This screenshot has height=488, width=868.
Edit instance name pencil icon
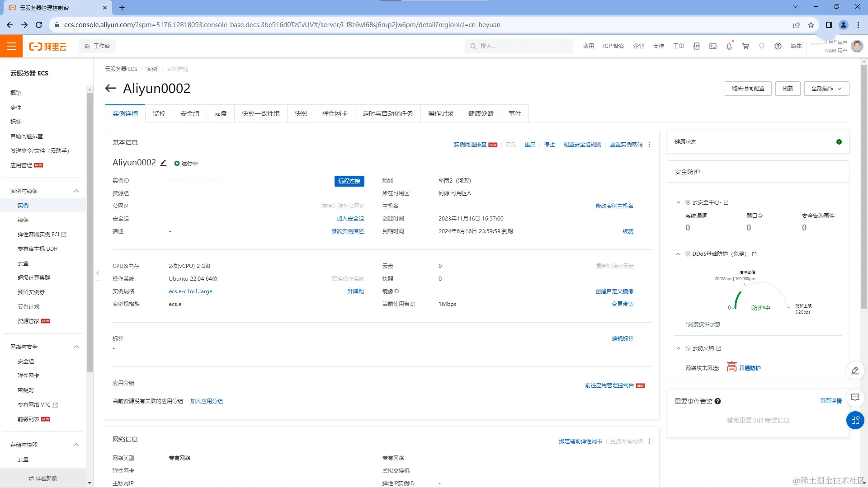point(164,163)
